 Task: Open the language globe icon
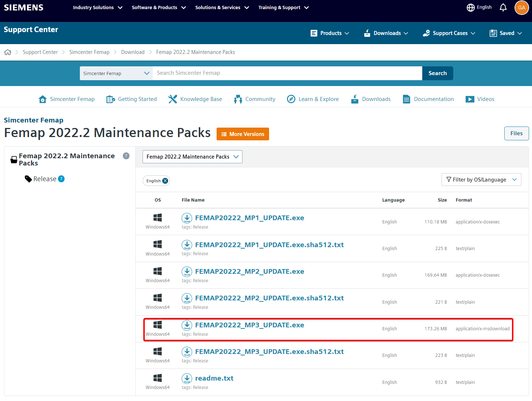471,7
